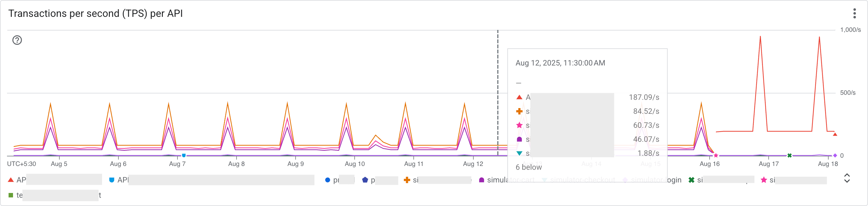Click the purple diamond marker at chart end

[835, 155]
